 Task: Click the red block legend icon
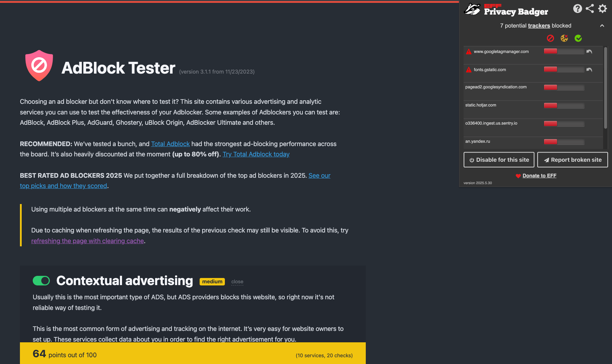coord(550,38)
